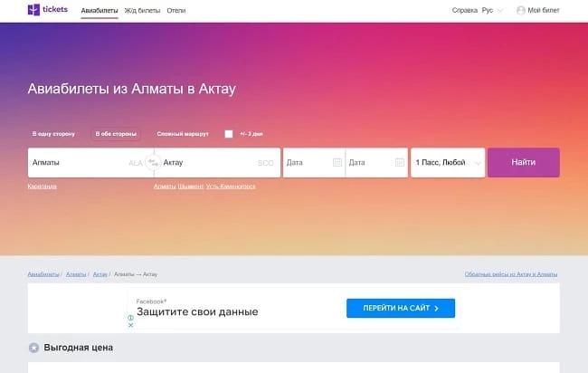
Task: Click the Защитите свои данные ad text
Action: click(197, 311)
